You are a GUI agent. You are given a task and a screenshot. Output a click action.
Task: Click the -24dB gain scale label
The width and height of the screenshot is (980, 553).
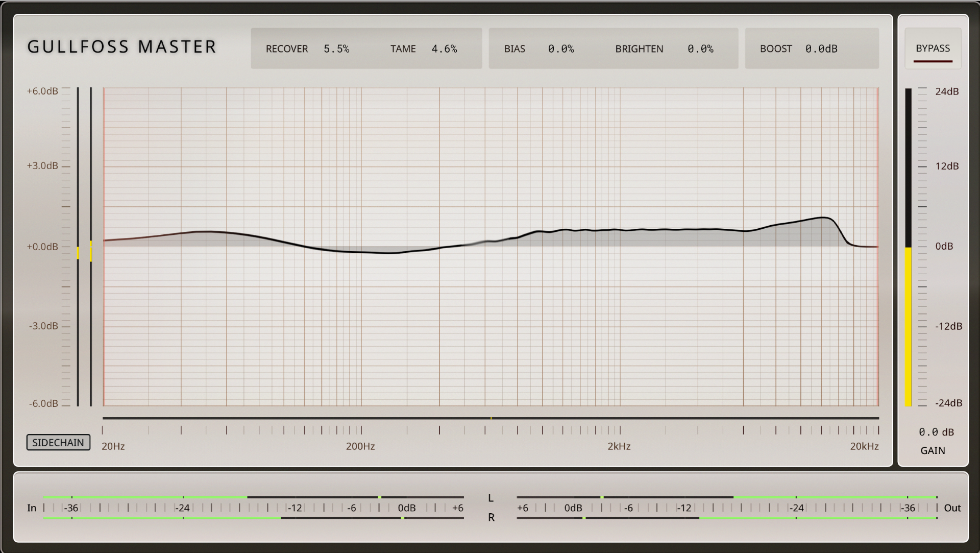click(948, 403)
